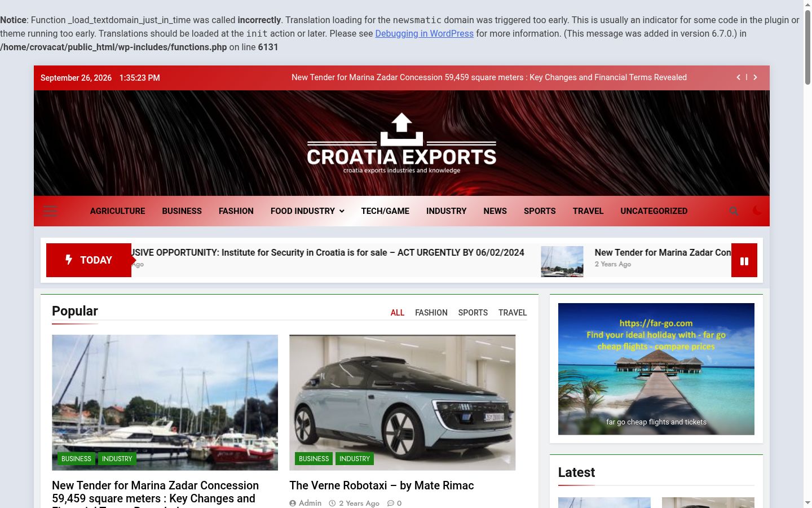This screenshot has width=812, height=508.
Task: Open the Travel menu item
Action: pos(588,211)
